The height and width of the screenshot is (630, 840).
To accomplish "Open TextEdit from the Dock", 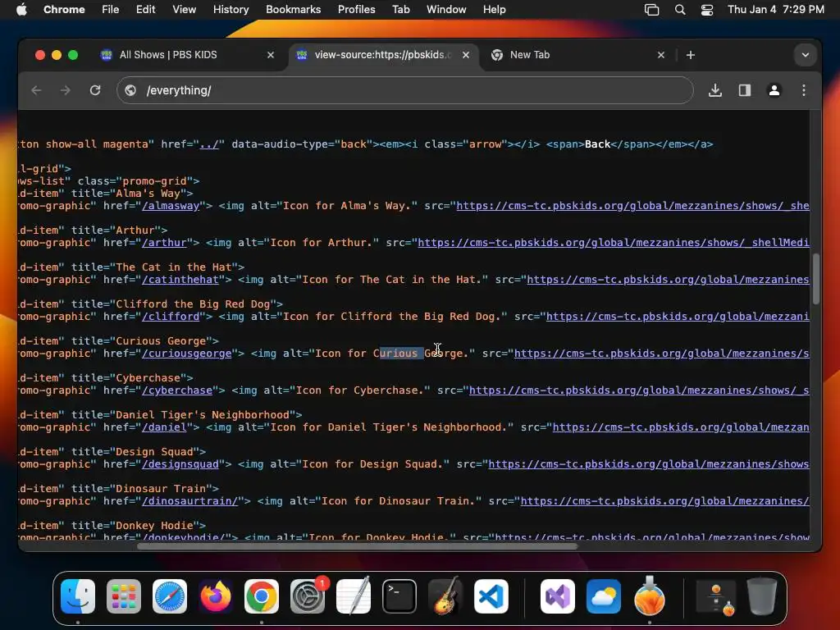I will tap(354, 596).
